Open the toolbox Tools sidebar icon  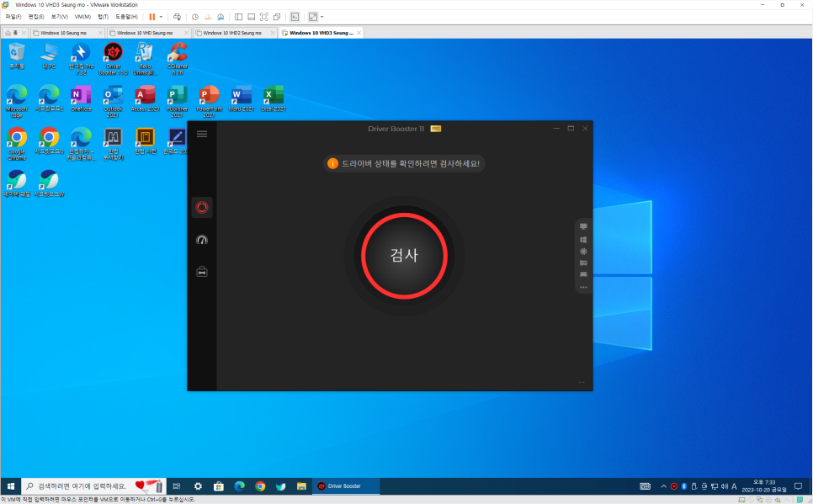[x=202, y=272]
